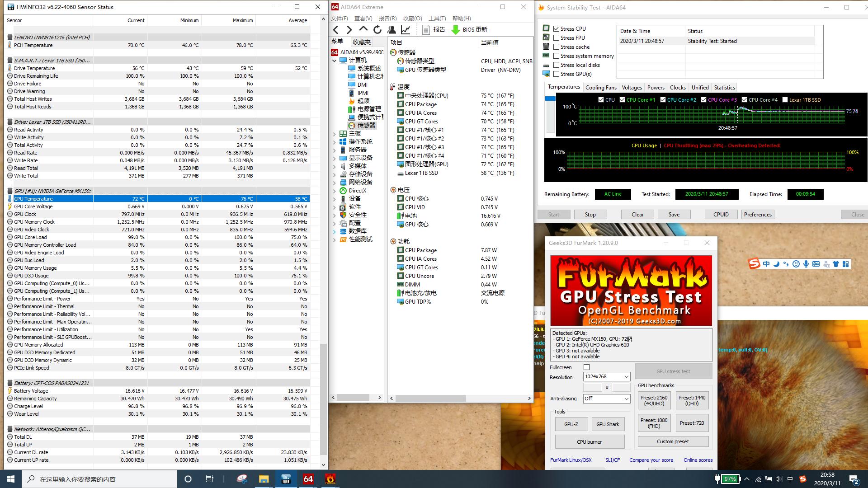The height and width of the screenshot is (488, 868).
Task: Enable the Stress FPU checkbox
Action: 557,38
